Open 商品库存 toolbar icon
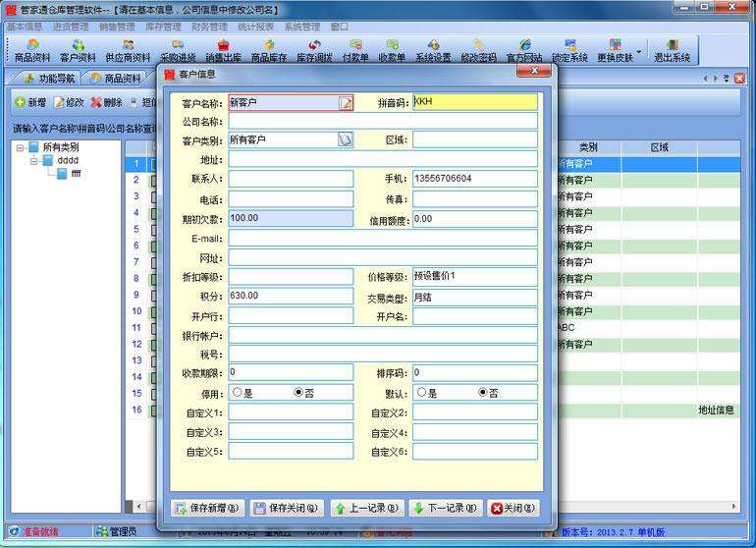The image size is (756, 548). pos(269,51)
